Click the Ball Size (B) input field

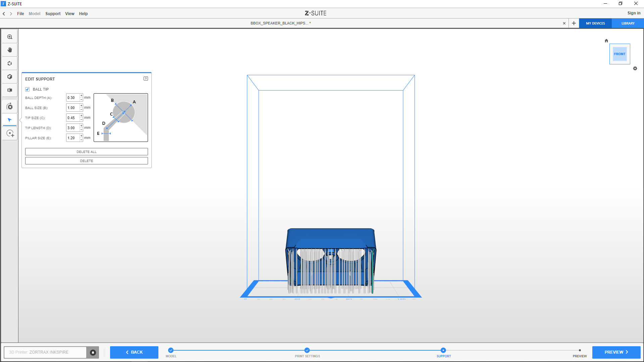tap(73, 108)
